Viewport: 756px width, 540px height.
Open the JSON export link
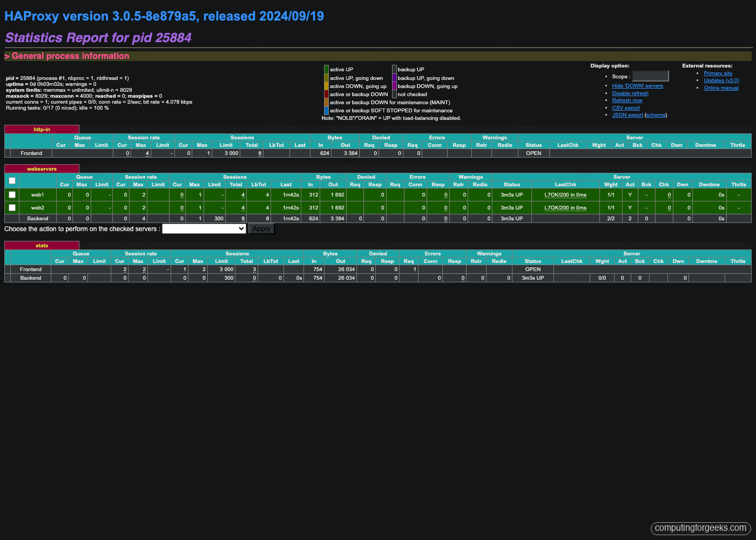pyautogui.click(x=627, y=114)
